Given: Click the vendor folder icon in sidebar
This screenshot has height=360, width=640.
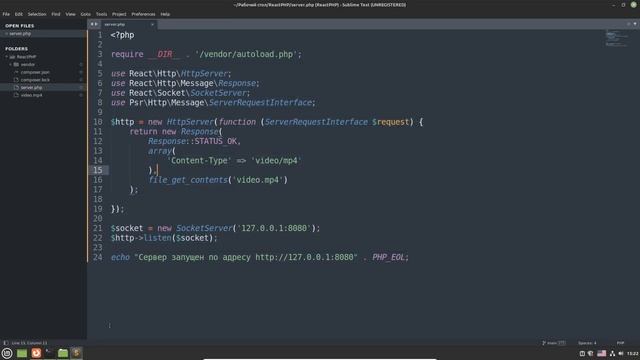Looking at the screenshot, I should 16,64.
